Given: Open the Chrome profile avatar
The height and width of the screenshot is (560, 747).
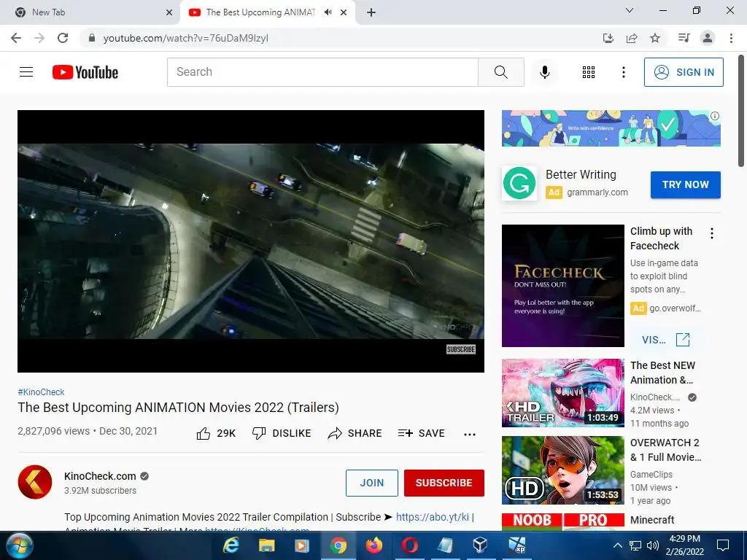Looking at the screenshot, I should (x=708, y=38).
